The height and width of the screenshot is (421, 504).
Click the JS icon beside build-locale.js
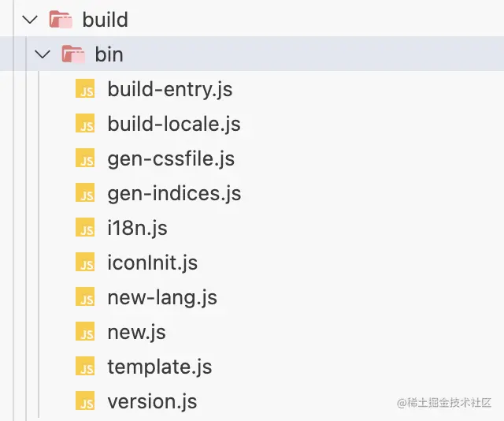pyautogui.click(x=85, y=124)
